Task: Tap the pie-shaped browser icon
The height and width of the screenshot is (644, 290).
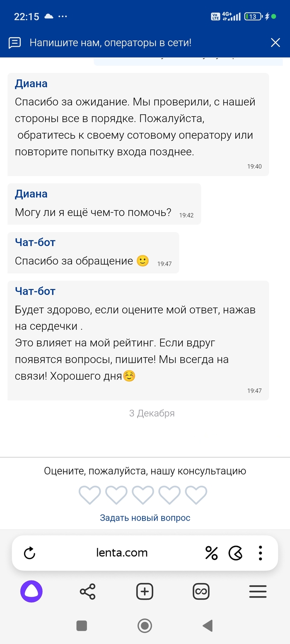Action: point(235,553)
